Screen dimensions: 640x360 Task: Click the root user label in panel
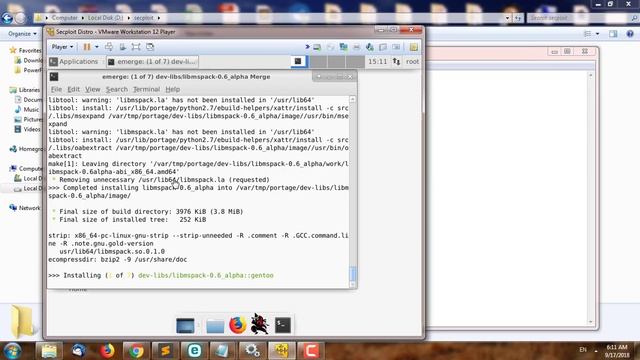click(412, 62)
